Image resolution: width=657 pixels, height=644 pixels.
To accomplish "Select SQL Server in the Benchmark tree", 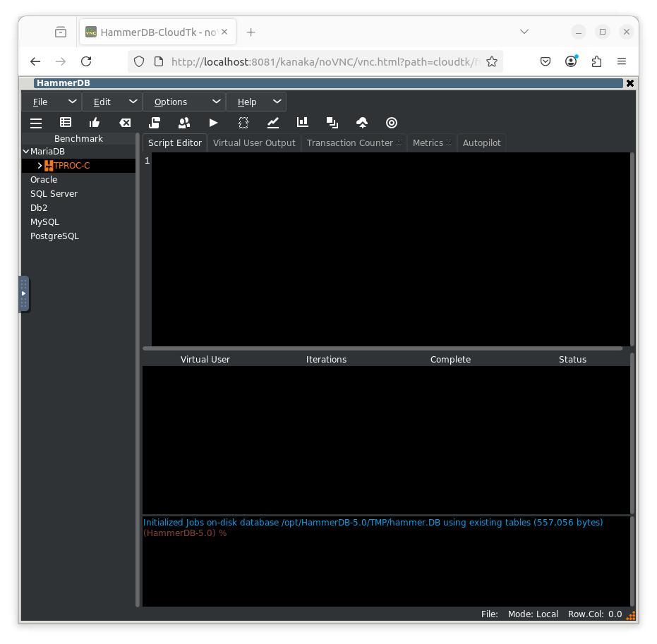I will 54,194.
